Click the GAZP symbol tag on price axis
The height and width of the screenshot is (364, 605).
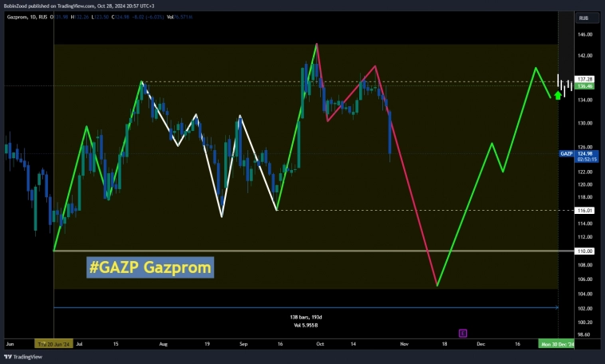[x=566, y=152]
